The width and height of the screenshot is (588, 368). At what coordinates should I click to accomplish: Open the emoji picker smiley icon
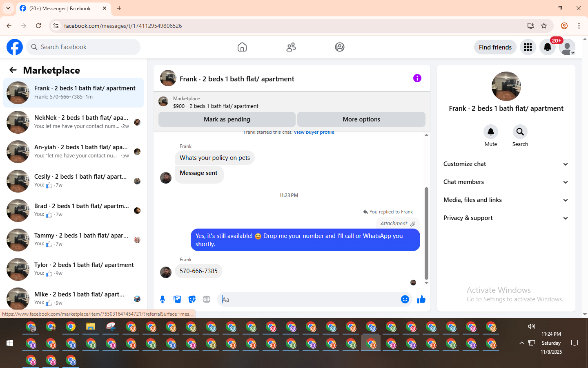coord(405,299)
